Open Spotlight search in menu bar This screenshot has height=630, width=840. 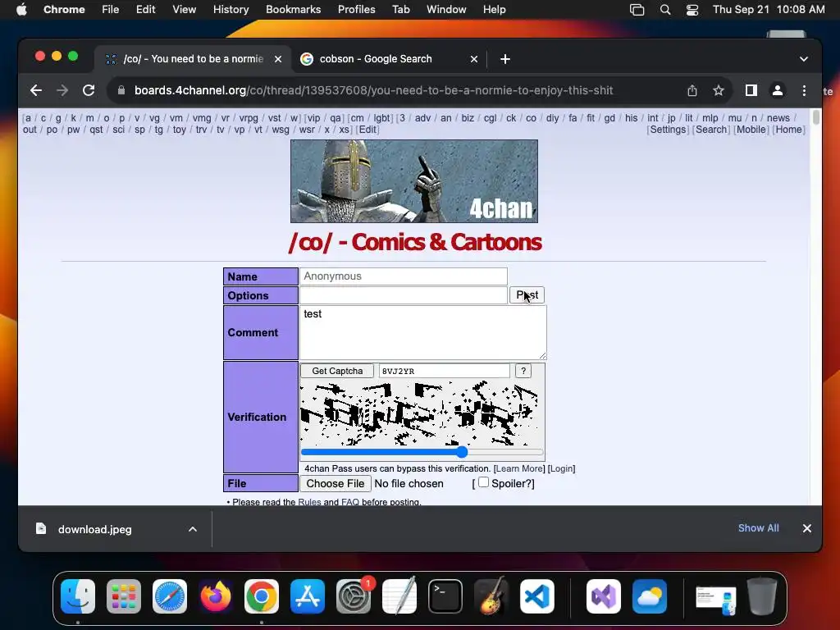(x=664, y=10)
